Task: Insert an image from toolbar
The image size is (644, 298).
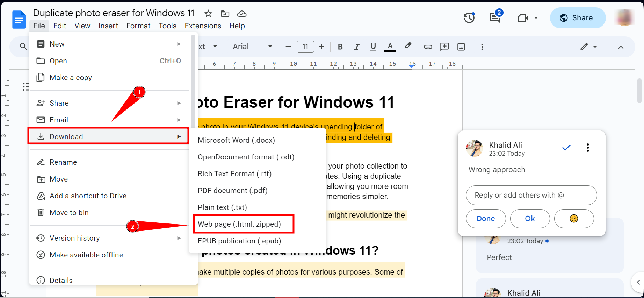Action: tap(461, 47)
